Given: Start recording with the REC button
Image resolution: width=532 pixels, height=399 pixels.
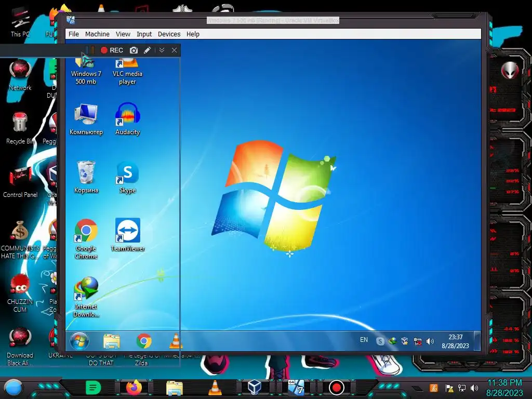Looking at the screenshot, I should point(112,50).
